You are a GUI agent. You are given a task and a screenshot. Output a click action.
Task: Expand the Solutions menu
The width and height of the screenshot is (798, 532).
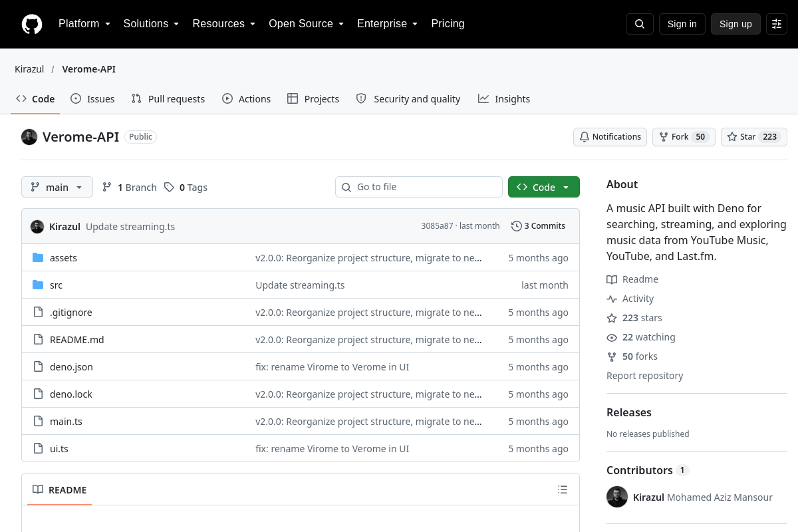(x=152, y=24)
